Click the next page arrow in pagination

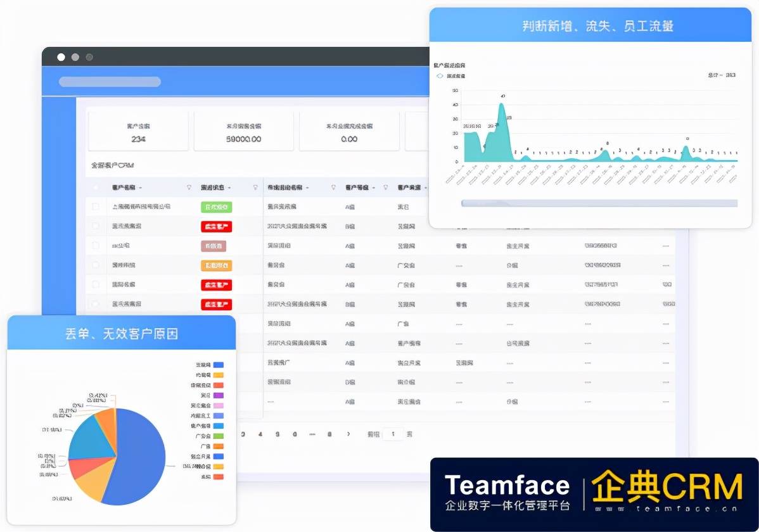point(349,435)
